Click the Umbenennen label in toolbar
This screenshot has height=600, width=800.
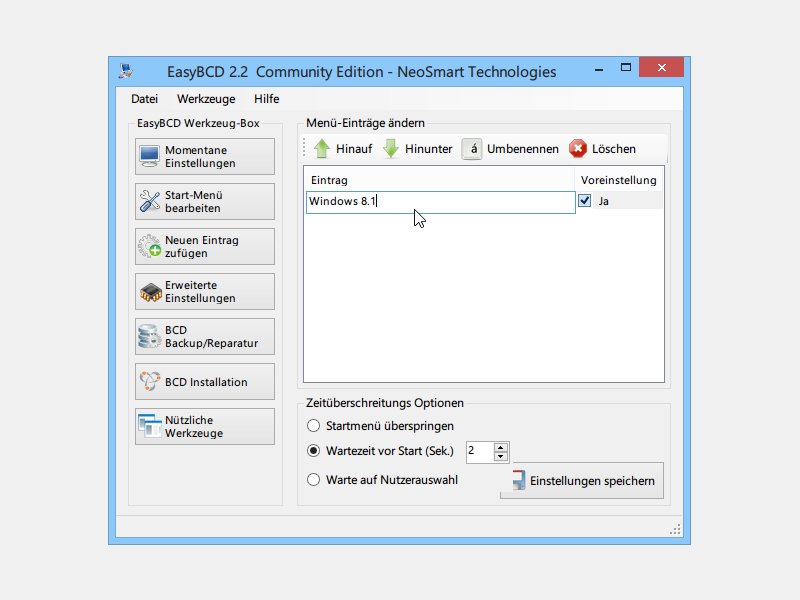click(x=522, y=149)
